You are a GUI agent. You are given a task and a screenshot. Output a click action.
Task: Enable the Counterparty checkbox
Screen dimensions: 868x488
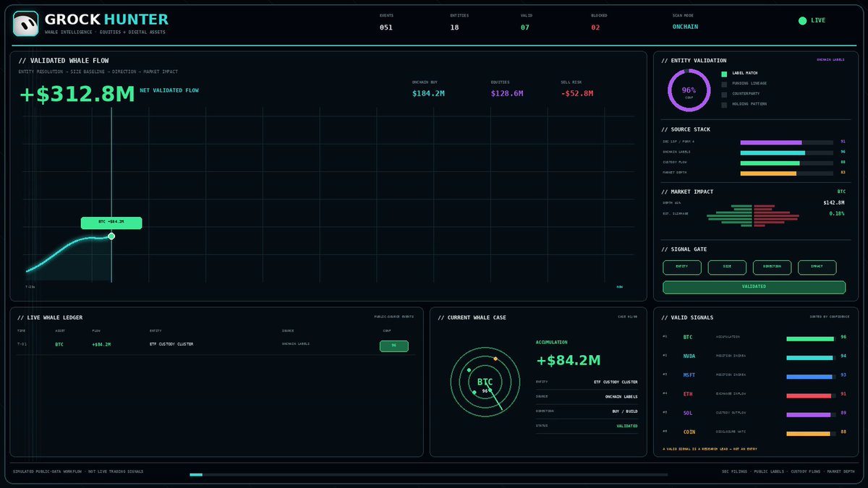tap(724, 94)
